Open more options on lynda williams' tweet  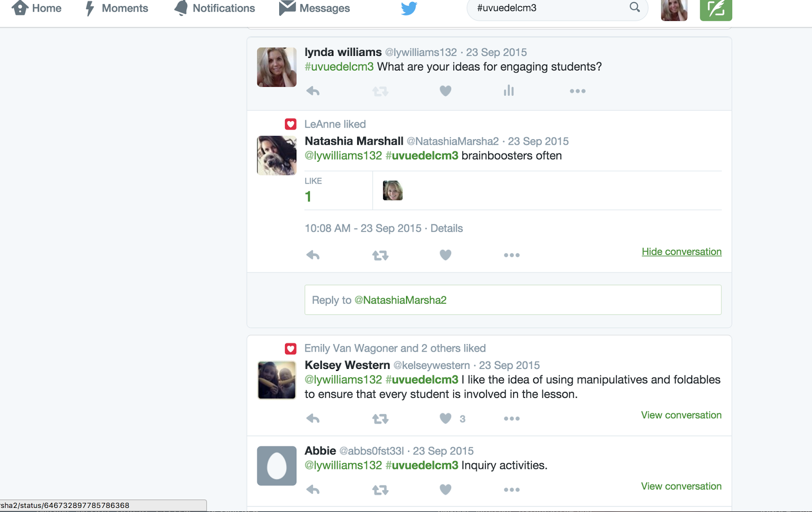point(578,91)
